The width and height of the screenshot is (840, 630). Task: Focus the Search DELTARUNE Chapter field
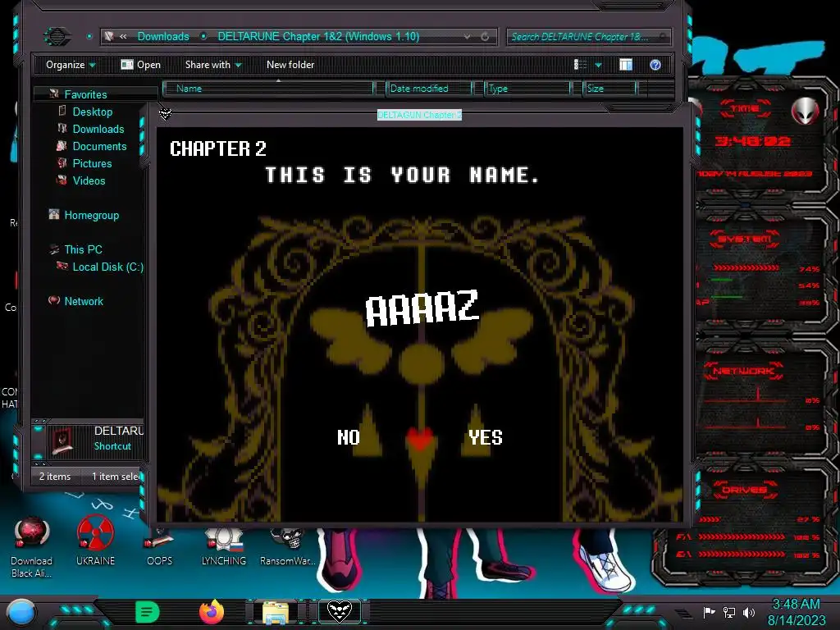pos(588,36)
